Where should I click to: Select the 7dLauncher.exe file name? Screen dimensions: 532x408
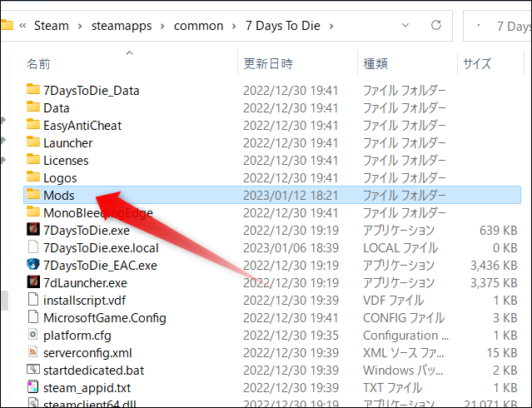pos(85,283)
